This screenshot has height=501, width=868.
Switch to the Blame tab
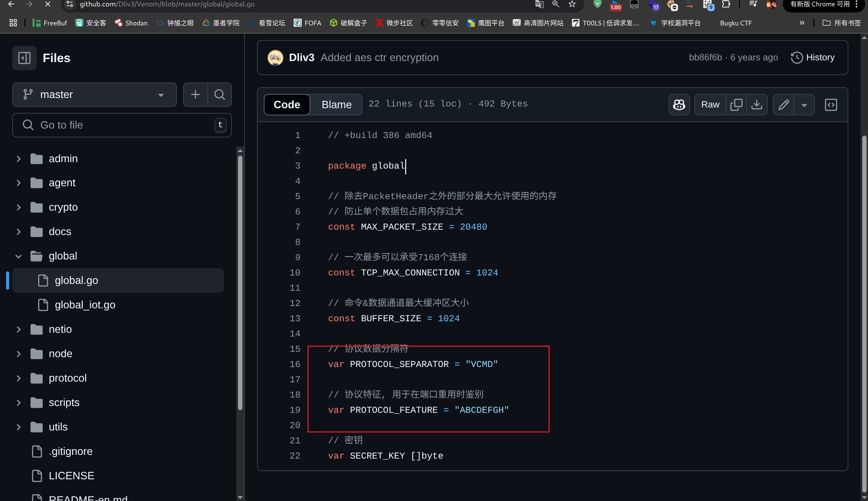[x=336, y=104]
